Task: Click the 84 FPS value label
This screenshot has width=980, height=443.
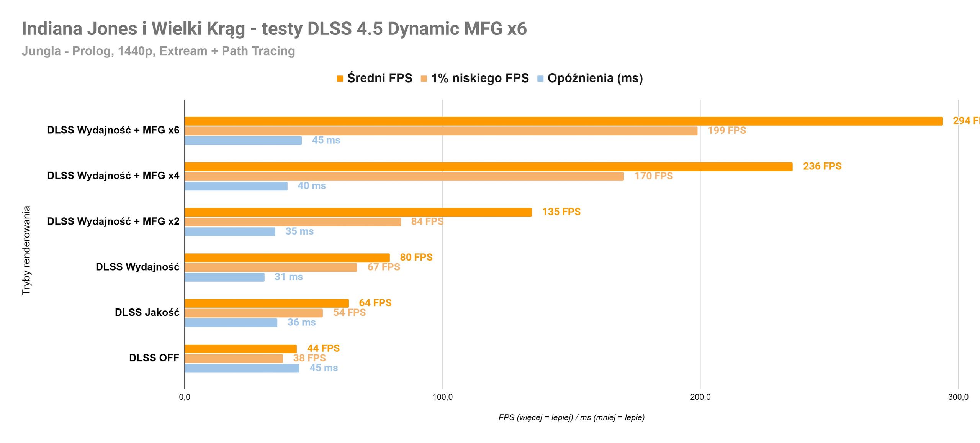Action: [427, 221]
